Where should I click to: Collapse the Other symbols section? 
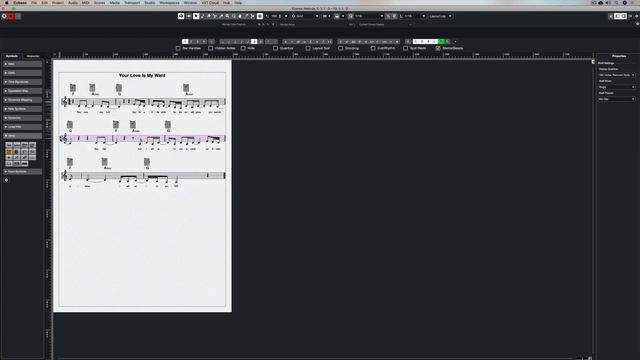[22, 136]
